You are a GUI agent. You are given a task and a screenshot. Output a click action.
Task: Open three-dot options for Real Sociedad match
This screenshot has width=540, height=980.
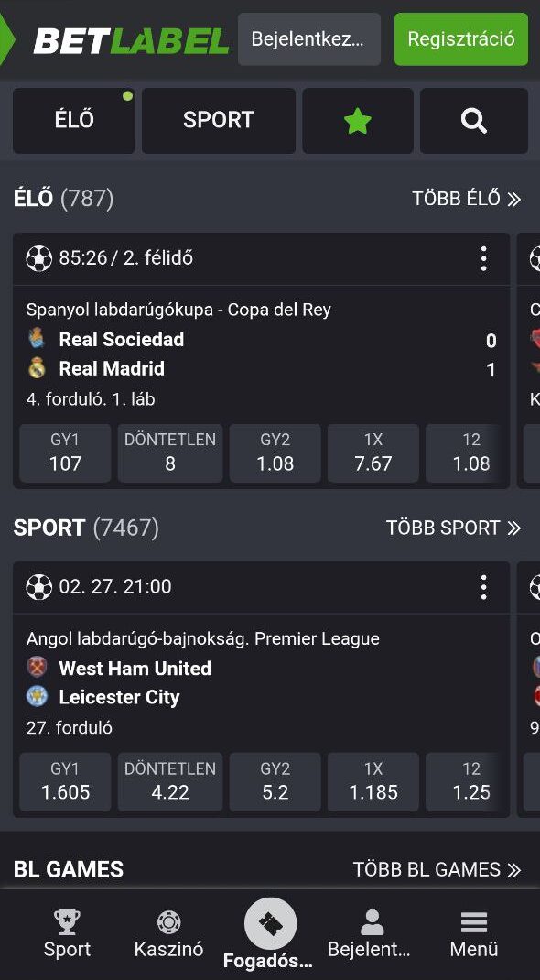click(484, 258)
